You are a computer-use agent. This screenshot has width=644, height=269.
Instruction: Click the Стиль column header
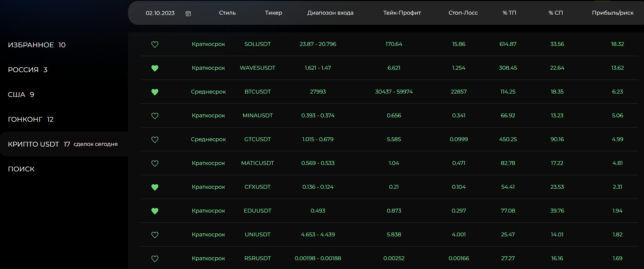[227, 13]
